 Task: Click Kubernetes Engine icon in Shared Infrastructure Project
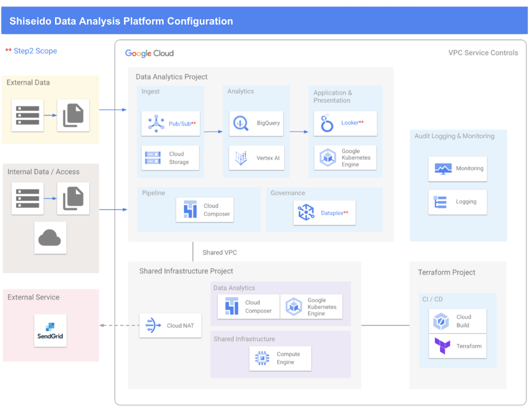294,307
